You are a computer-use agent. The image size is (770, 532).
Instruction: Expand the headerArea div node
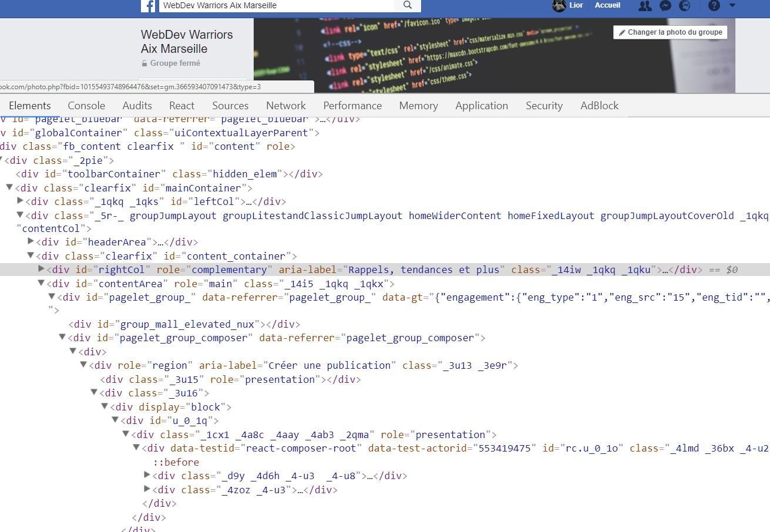coord(31,241)
